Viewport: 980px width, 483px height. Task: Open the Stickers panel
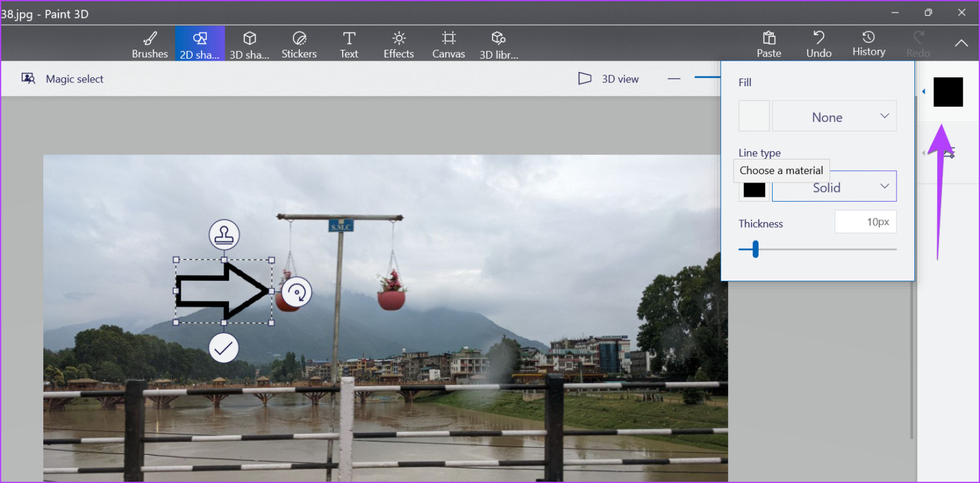299,43
